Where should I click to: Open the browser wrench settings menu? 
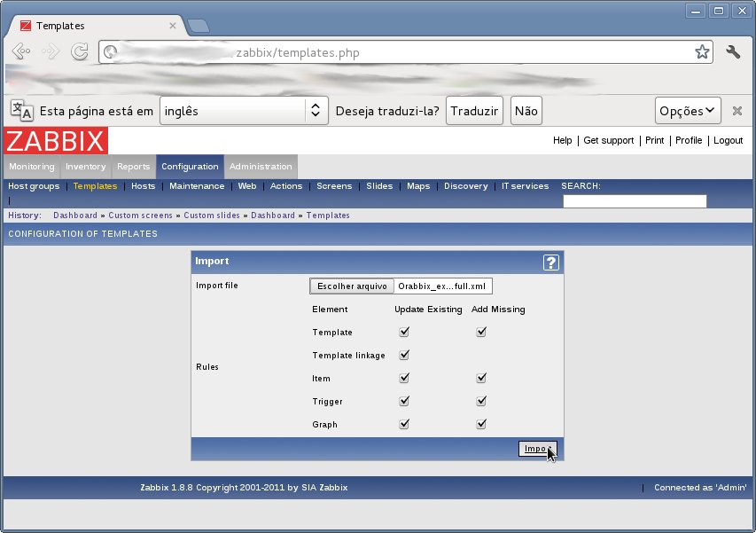733,51
